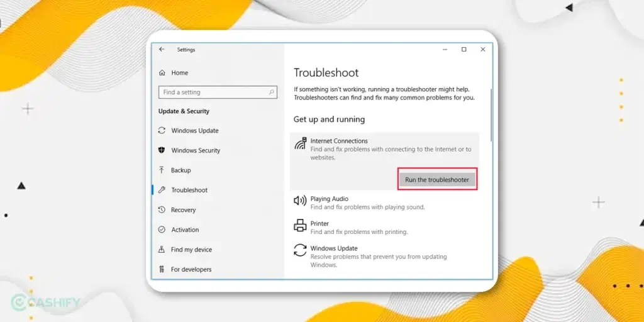Click the Playing Audio speaker icon

[300, 201]
